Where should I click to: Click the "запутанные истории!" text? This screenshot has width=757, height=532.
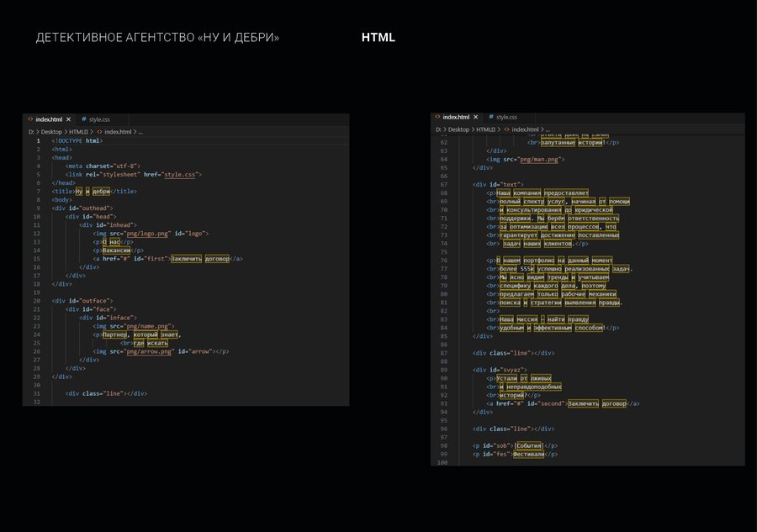(x=573, y=142)
